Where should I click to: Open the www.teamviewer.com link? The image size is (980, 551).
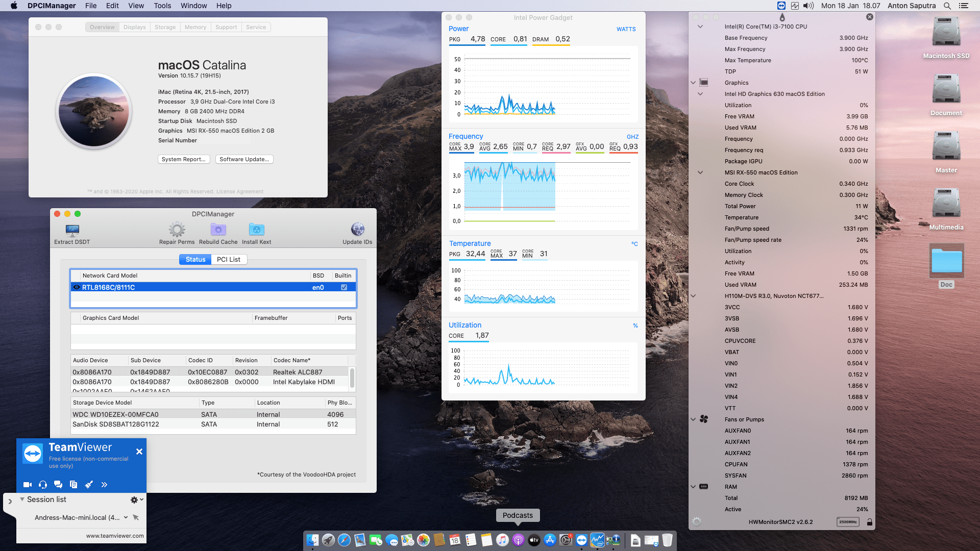[115, 536]
